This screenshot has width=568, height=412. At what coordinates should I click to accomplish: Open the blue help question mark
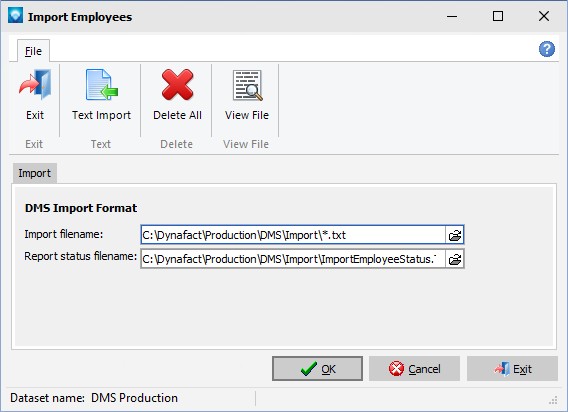[547, 49]
